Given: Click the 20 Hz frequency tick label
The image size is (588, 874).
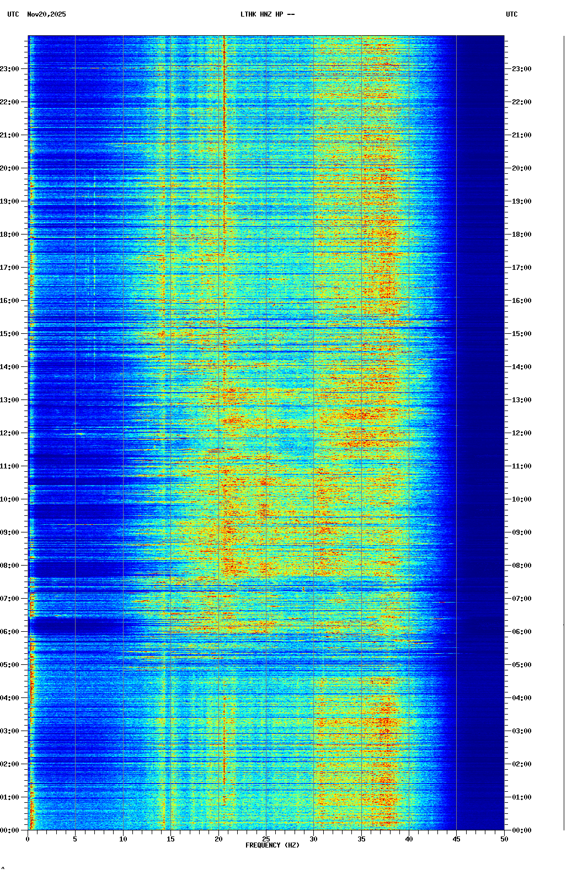Looking at the screenshot, I should (218, 839).
